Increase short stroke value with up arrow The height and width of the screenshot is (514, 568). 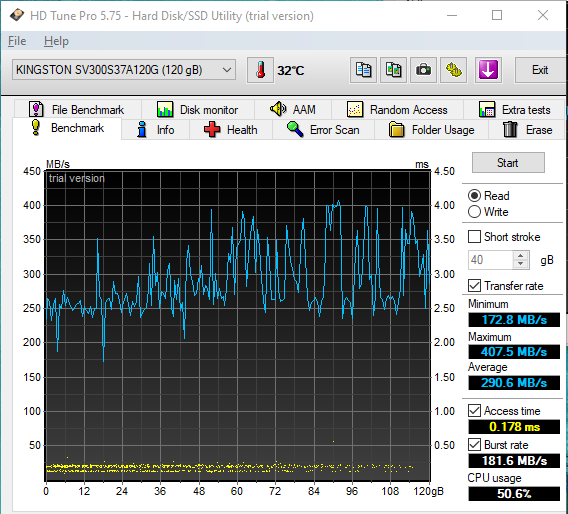pos(521,255)
